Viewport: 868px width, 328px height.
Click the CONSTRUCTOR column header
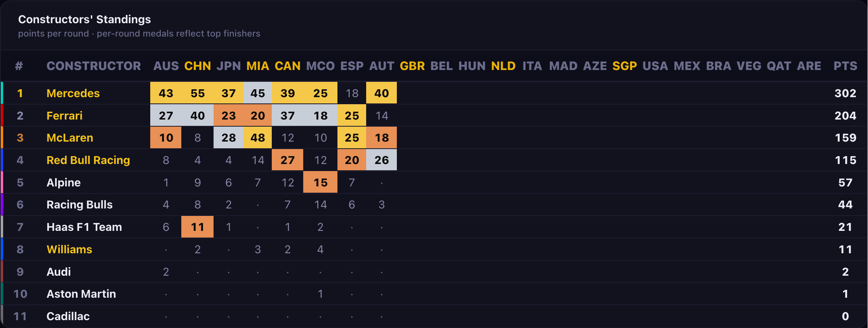click(x=94, y=66)
